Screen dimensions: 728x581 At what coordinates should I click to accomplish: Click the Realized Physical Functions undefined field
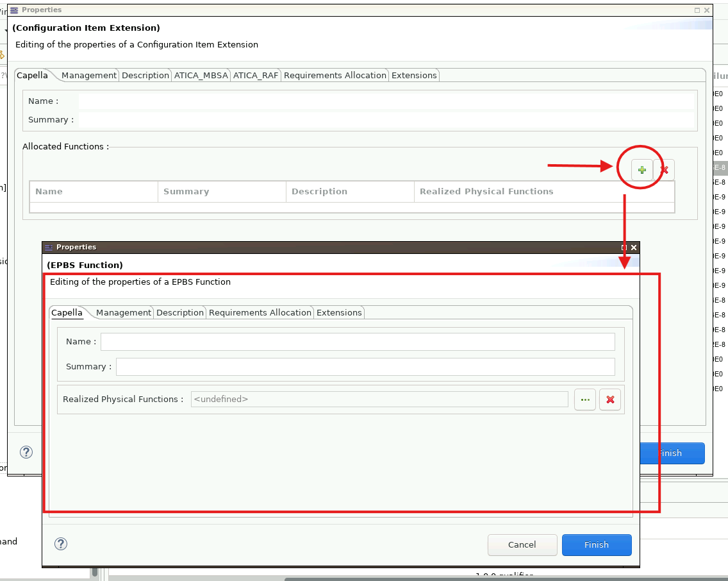tap(379, 400)
